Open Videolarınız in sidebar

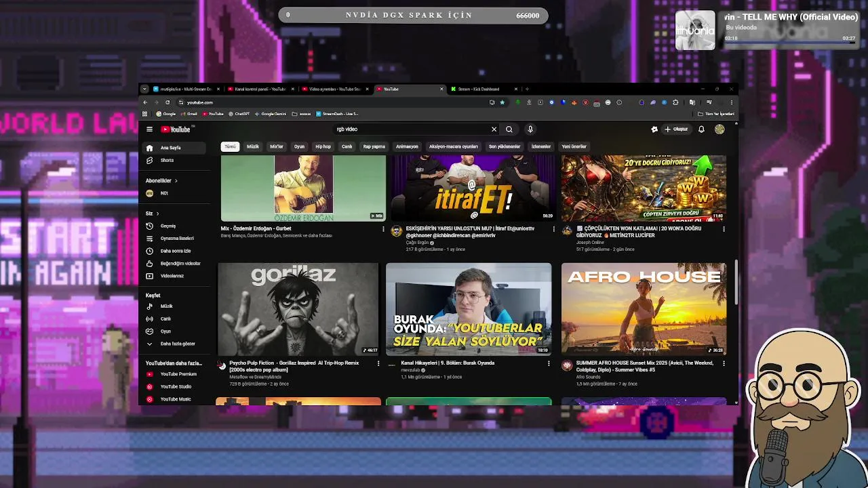click(x=175, y=276)
